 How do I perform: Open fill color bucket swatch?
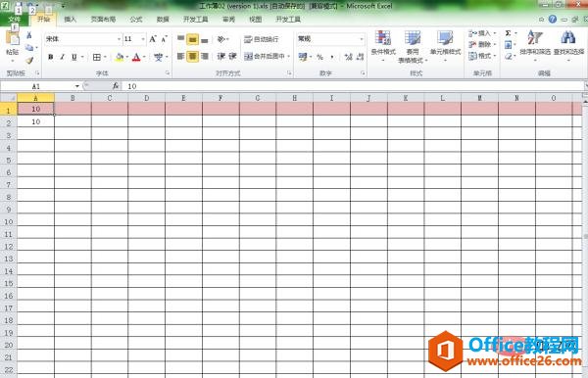pyautogui.click(x=120, y=57)
